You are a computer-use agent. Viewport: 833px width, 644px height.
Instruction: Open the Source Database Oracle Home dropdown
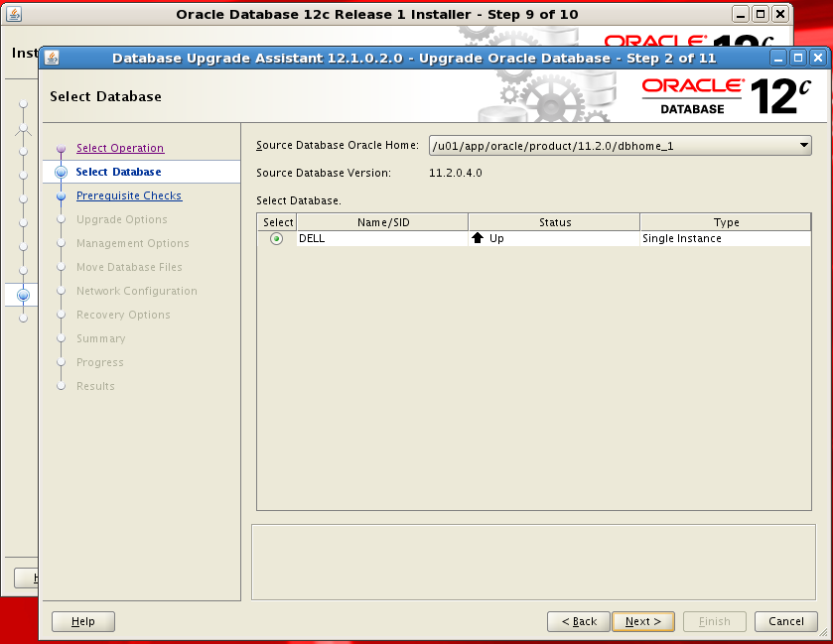[620, 146]
